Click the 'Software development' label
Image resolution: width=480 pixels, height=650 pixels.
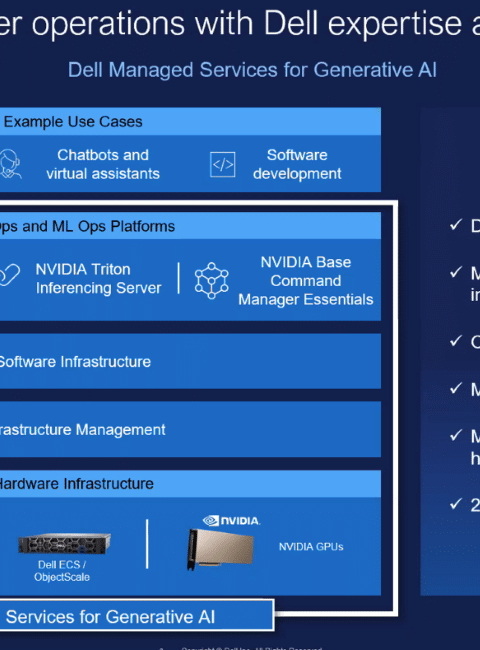297,164
